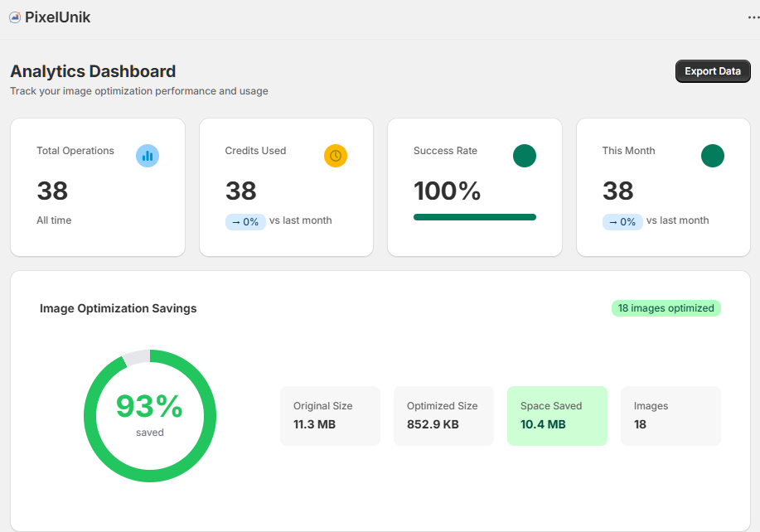
Task: Select the Original Size 11.3 MB card
Action: pyautogui.click(x=330, y=416)
